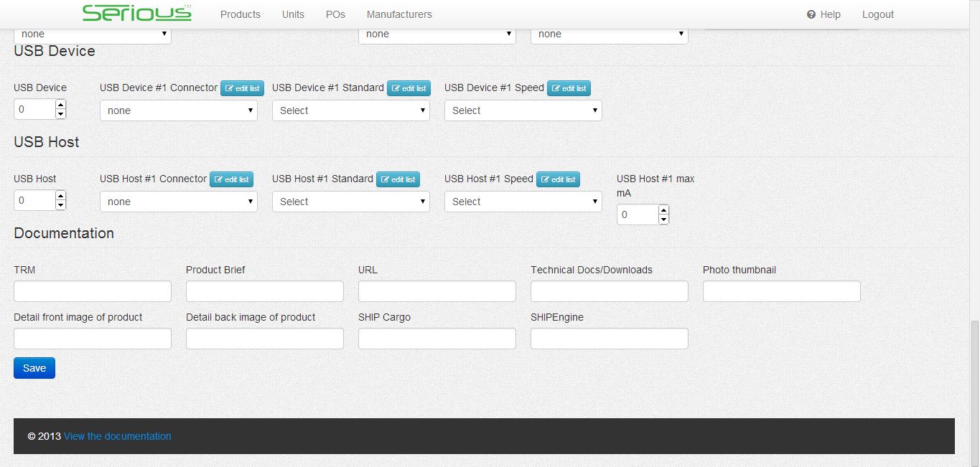Open the Help page with the question mark icon
Image resolution: width=980 pixels, height=467 pixels.
point(823,14)
